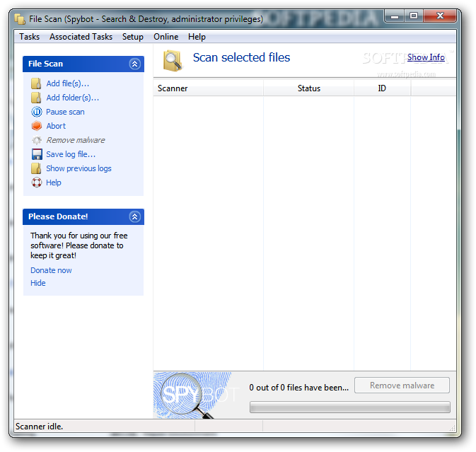Click the 0 out of 0 files text

298,388
